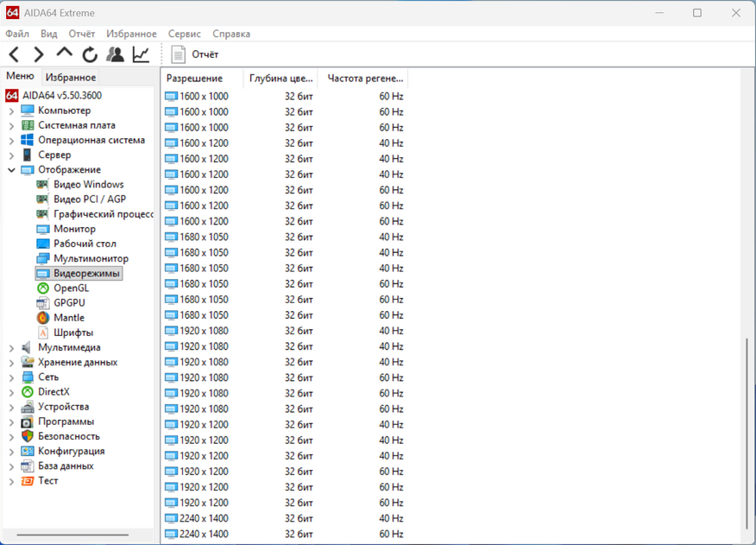The width and height of the screenshot is (756, 545).
Task: Open the Сервис menu
Action: click(x=184, y=34)
